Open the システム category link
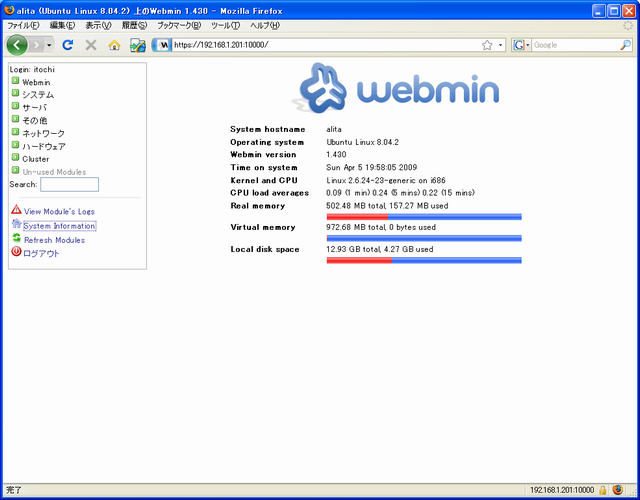640x500 pixels. (38, 95)
